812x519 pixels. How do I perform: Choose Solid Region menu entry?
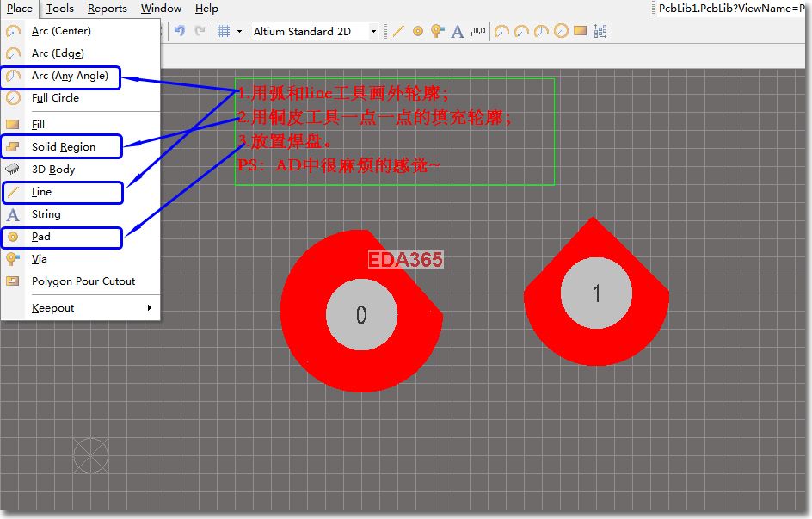point(80,147)
